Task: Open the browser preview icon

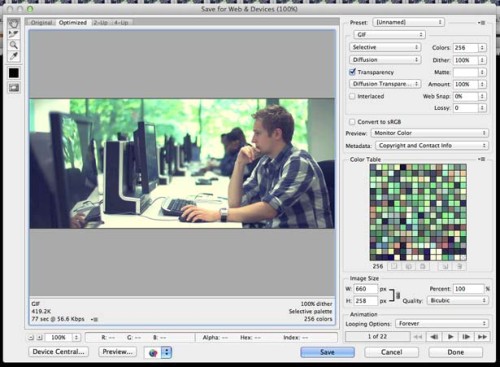Action: click(x=153, y=352)
